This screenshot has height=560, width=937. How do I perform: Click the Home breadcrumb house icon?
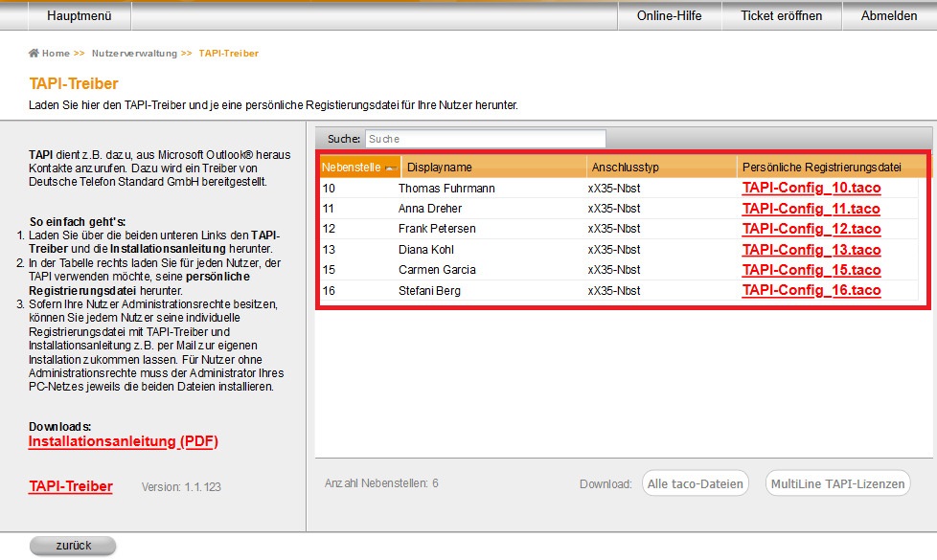pos(34,54)
